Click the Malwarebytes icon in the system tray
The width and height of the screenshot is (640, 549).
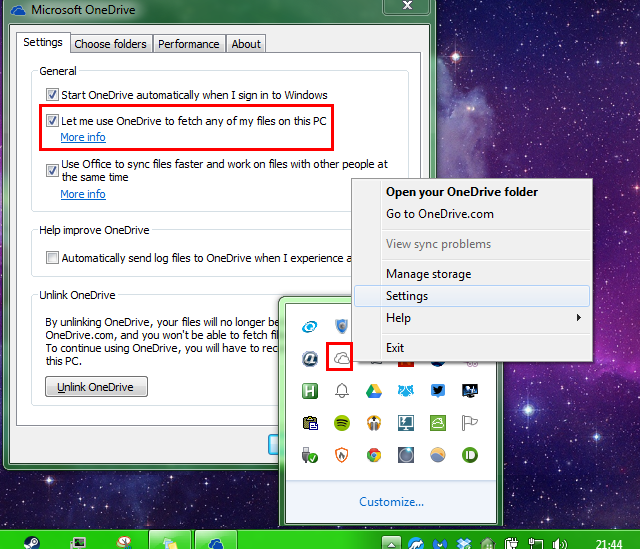440,543
